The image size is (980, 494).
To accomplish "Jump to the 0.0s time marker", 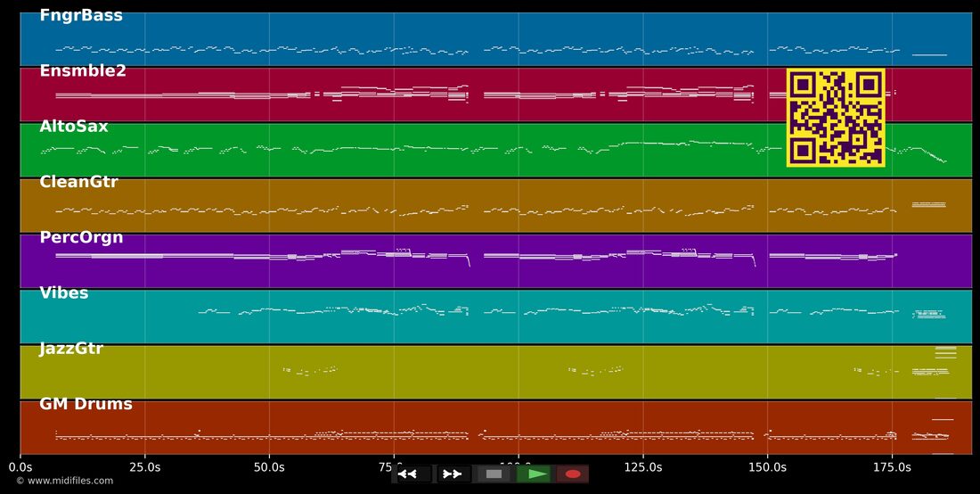I will tap(20, 467).
